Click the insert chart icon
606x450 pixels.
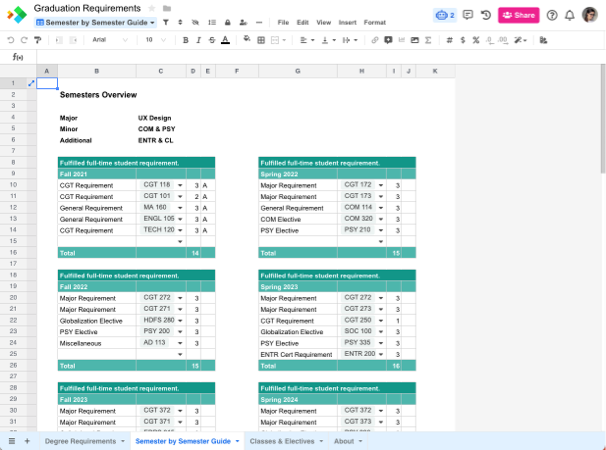pos(402,40)
